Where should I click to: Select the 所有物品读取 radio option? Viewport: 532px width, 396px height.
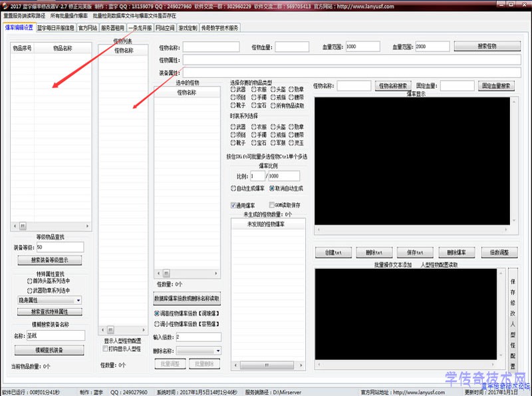click(274, 105)
